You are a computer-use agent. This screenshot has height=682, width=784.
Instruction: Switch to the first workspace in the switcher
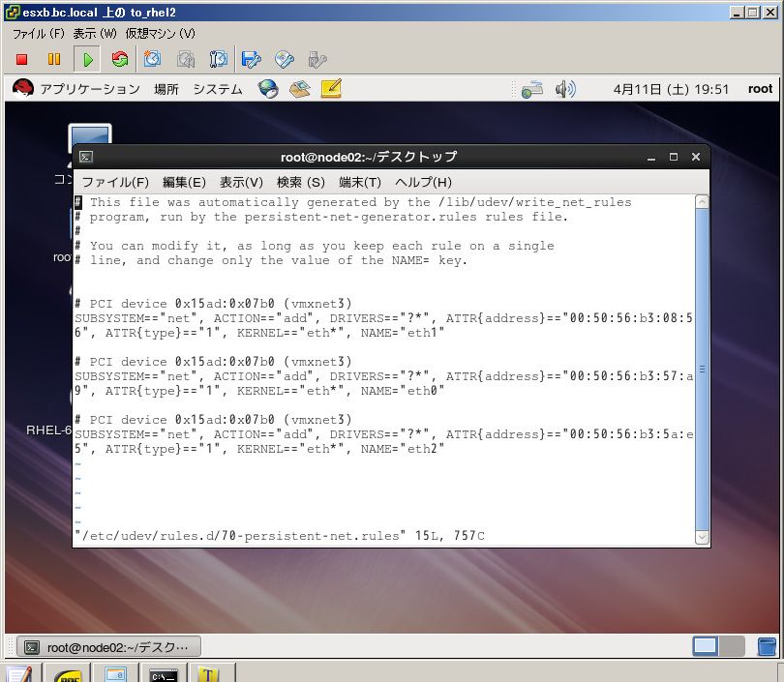(x=705, y=646)
